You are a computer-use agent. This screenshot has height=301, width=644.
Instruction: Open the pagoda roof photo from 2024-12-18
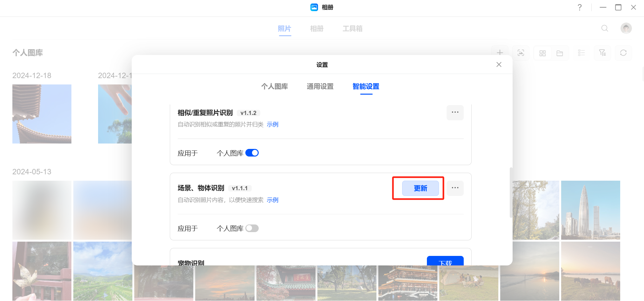pyautogui.click(x=42, y=114)
